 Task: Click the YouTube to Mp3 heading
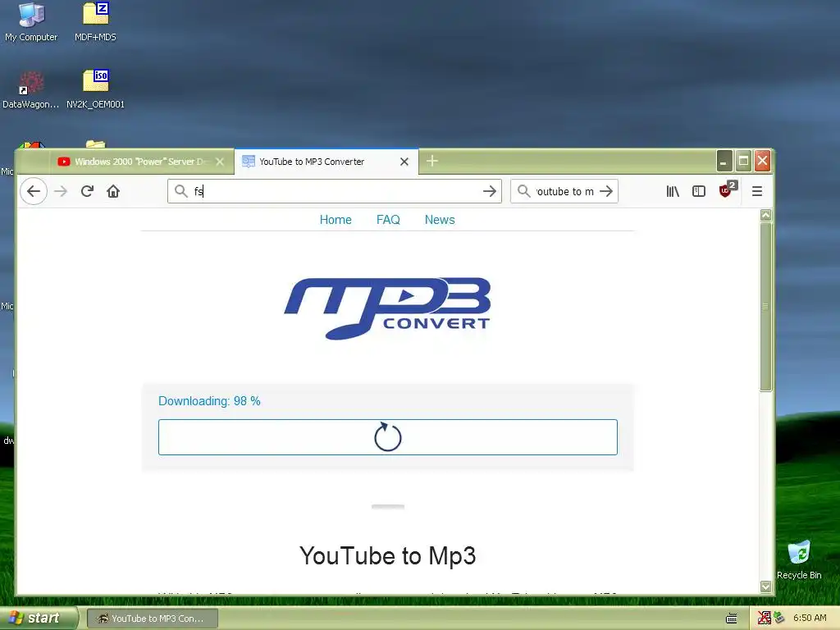tap(387, 555)
